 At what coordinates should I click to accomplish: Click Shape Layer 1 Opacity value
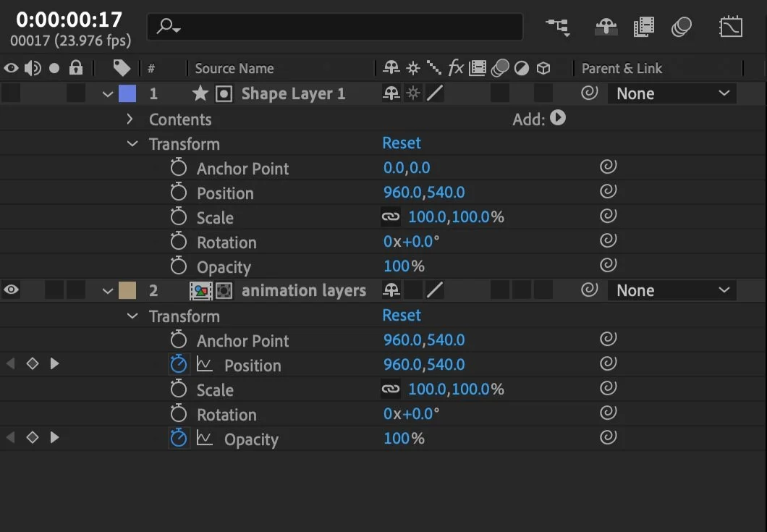(x=404, y=266)
